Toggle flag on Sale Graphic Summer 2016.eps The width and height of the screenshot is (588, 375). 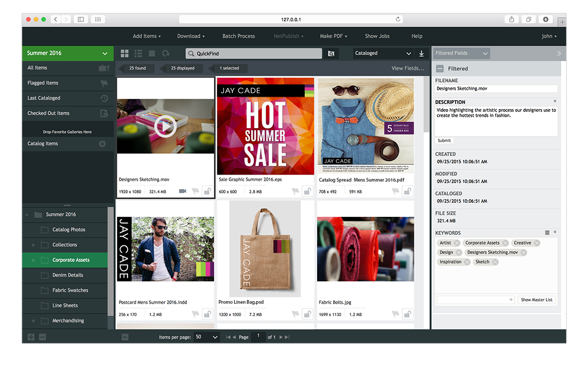[296, 191]
